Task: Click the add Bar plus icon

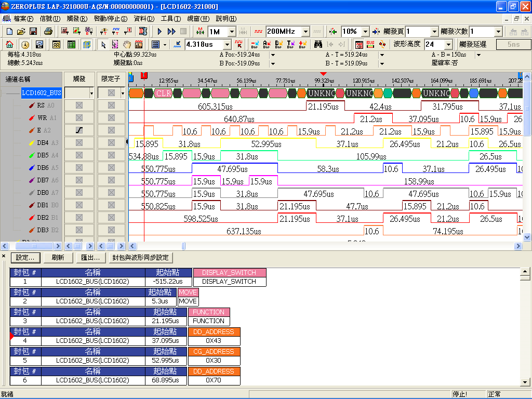Action: (303, 44)
